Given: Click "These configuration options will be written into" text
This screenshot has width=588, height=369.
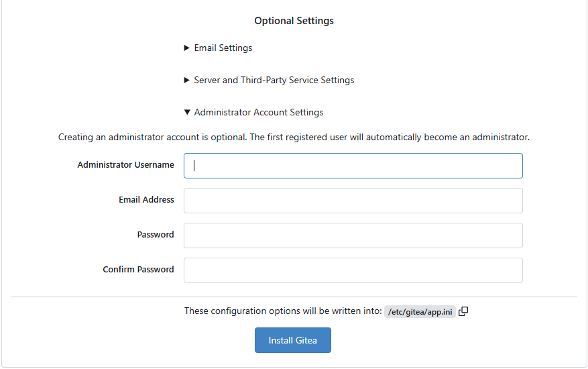Looking at the screenshot, I should (282, 311).
